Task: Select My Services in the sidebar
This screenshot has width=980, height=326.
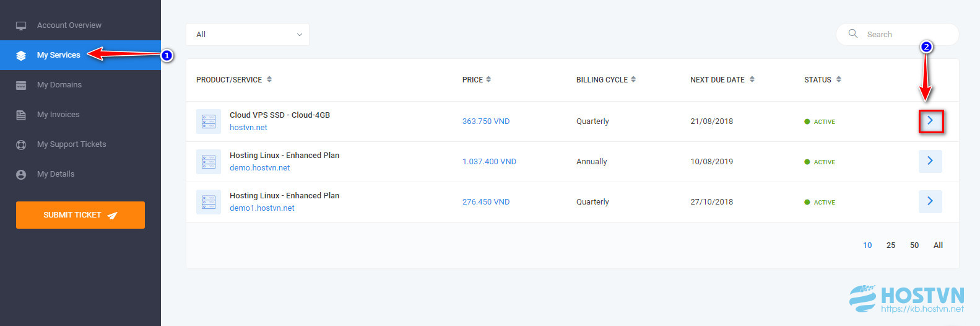Action: [58, 55]
